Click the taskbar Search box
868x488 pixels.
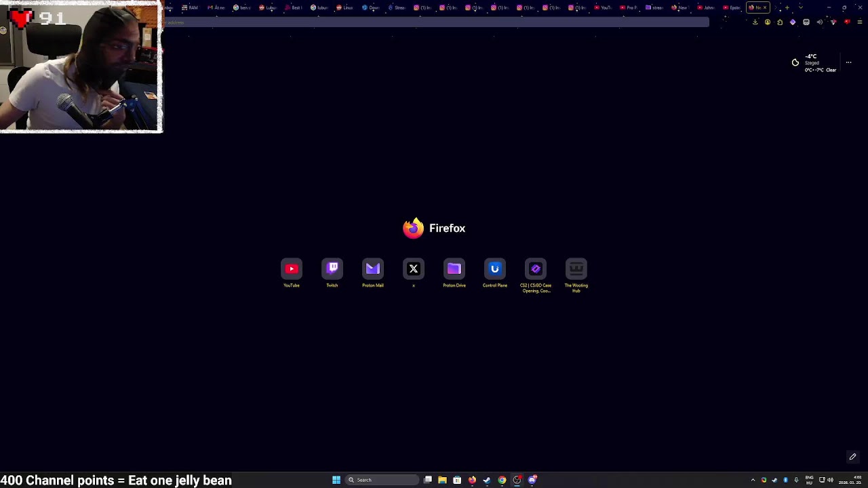(382, 480)
